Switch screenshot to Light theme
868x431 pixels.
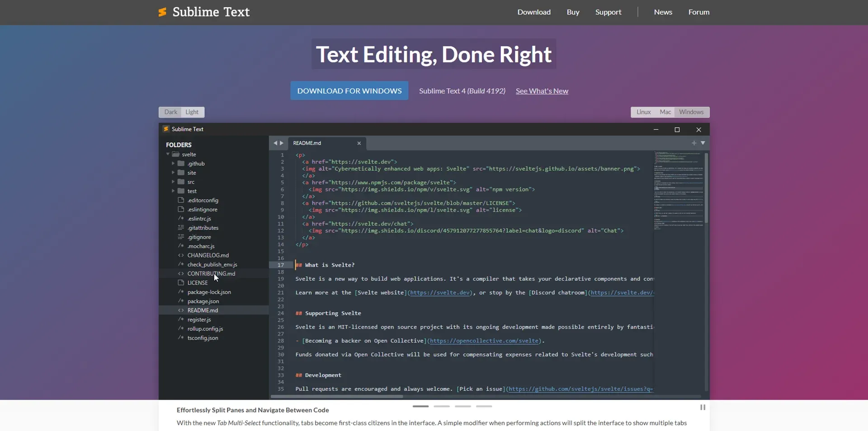192,112
